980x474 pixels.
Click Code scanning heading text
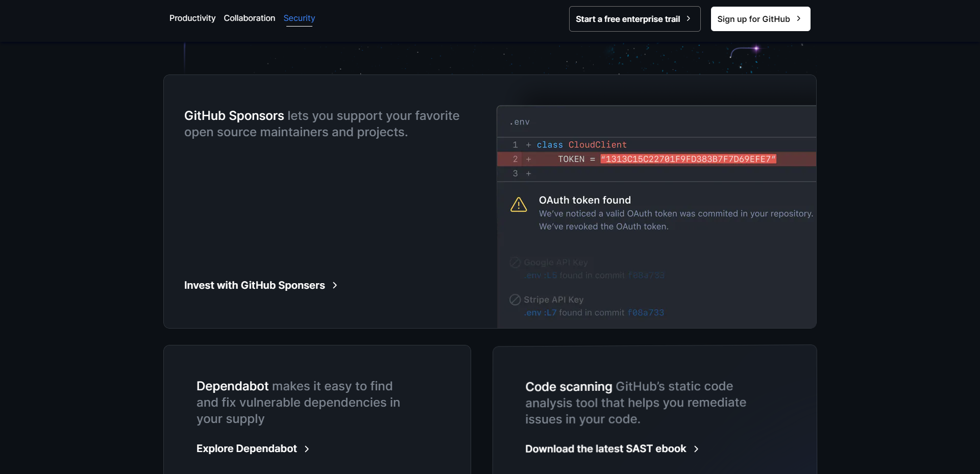[x=569, y=387]
